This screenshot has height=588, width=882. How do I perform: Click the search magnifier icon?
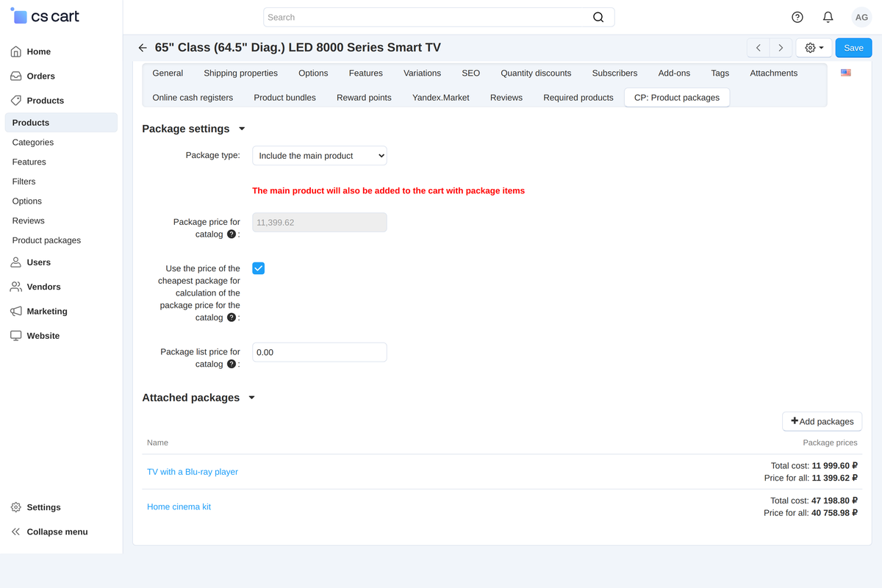point(598,18)
